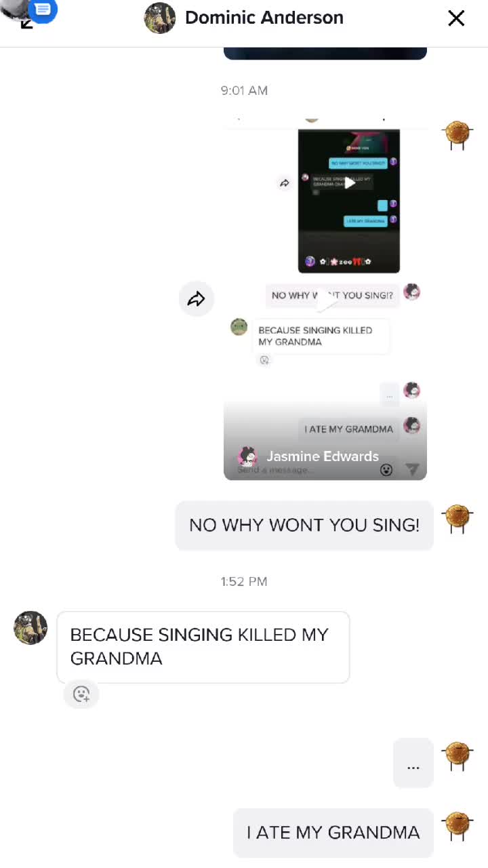488x868 pixels.
Task: Tap the sender avatar beside BECAUSE SINGING message
Action: pyautogui.click(x=30, y=628)
